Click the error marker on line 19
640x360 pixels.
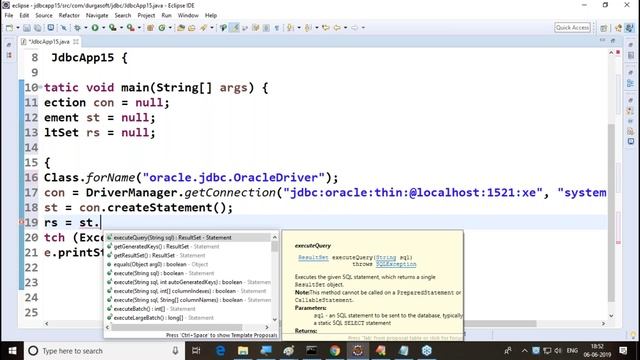point(22,222)
